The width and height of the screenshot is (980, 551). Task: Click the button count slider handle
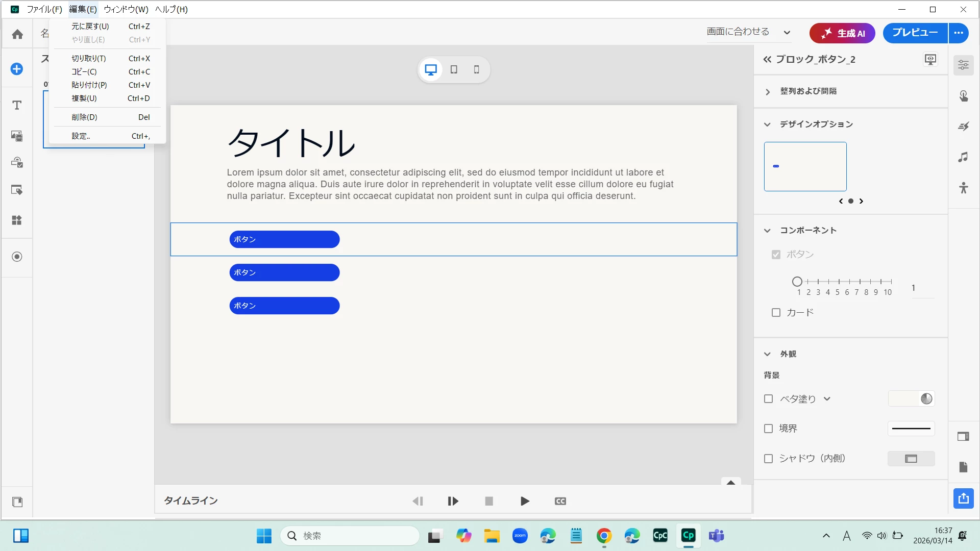[797, 281]
